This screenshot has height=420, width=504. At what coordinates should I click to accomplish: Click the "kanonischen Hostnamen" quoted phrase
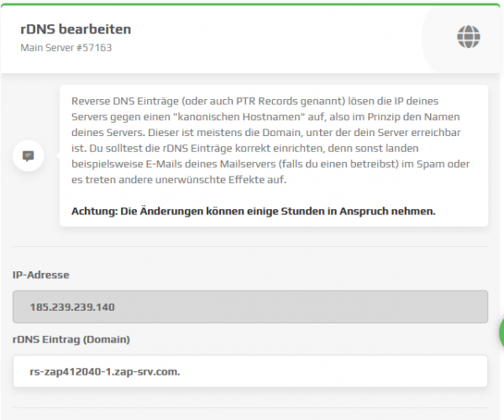point(239,117)
